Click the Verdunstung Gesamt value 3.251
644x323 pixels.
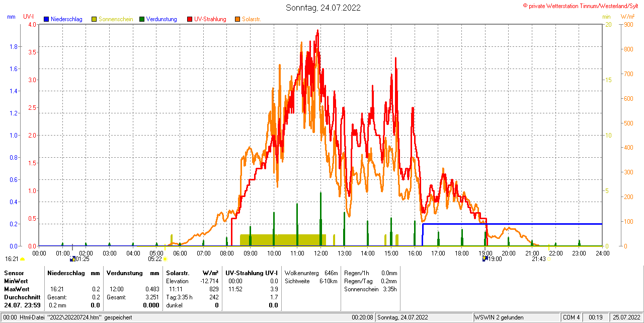click(x=152, y=297)
